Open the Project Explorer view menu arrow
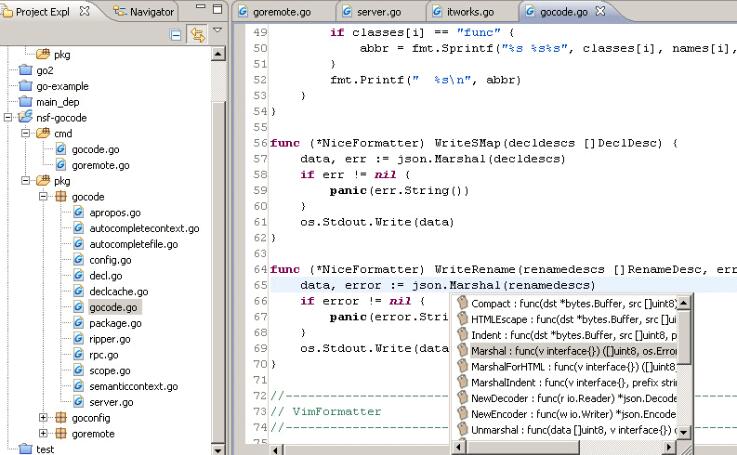Image resolution: width=737 pixels, height=455 pixels. [217, 30]
